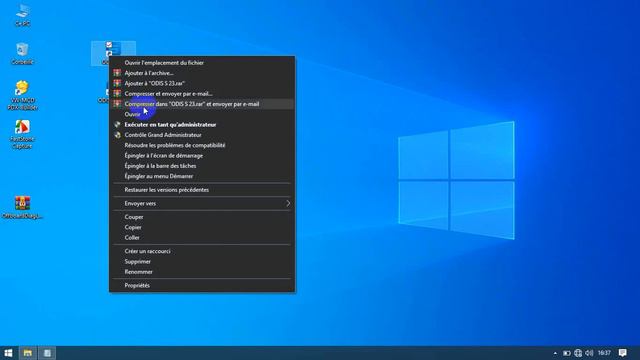Expand the Envoyer vers submenu

[288, 203]
